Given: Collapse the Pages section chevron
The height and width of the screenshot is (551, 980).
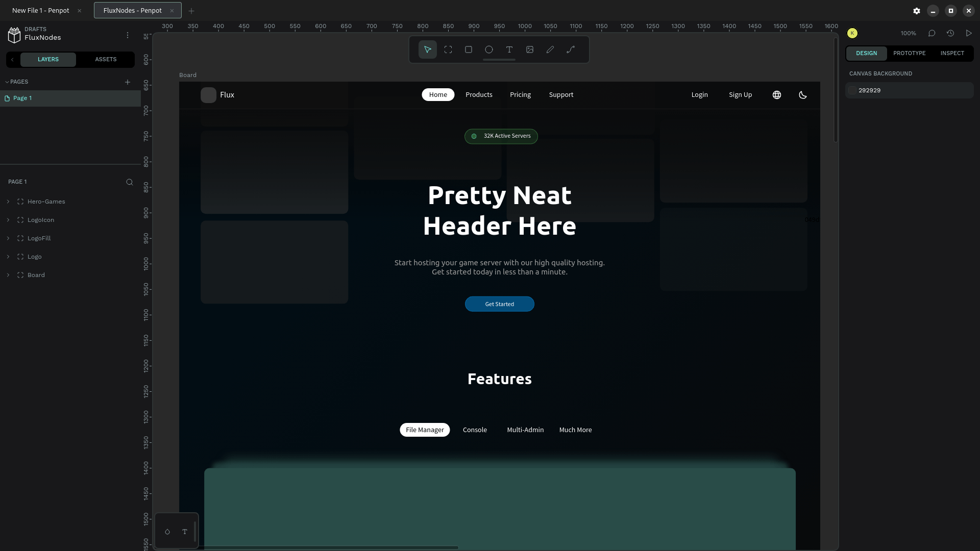Looking at the screenshot, I should pyautogui.click(x=7, y=82).
